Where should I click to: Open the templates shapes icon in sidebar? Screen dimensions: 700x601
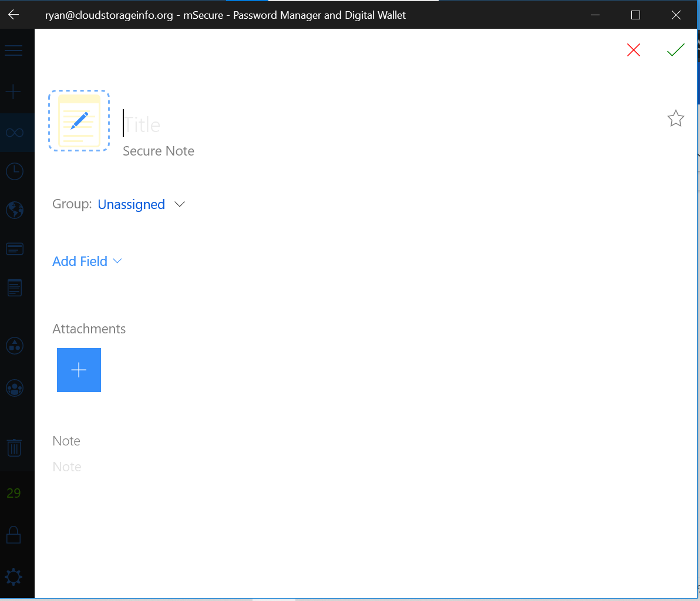14,346
